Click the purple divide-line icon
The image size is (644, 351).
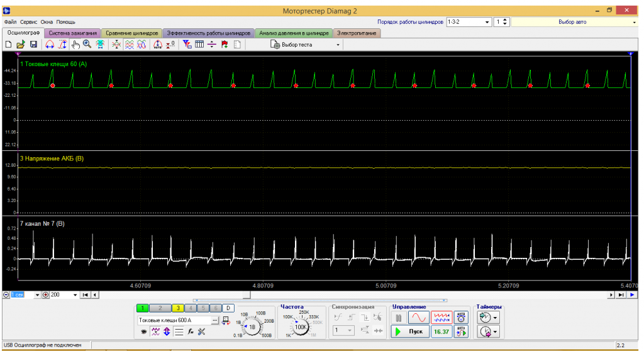click(x=212, y=45)
